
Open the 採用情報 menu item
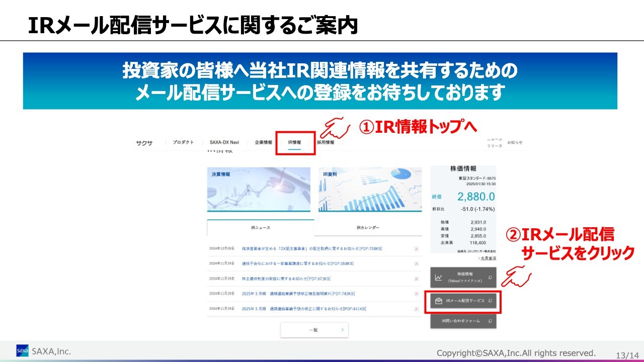pos(326,142)
